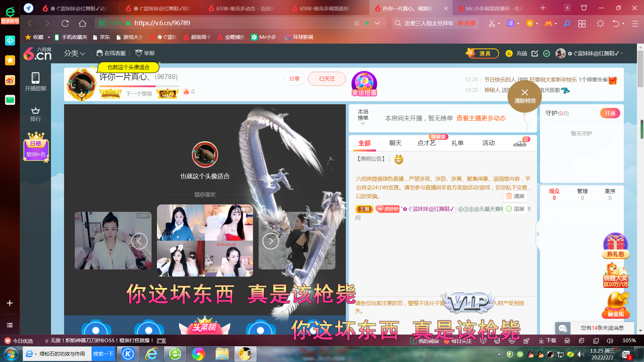Screen dimensions: 644x362
Task: Open the 幸运扭蛋 lucky gacha icon
Action: [x=364, y=84]
